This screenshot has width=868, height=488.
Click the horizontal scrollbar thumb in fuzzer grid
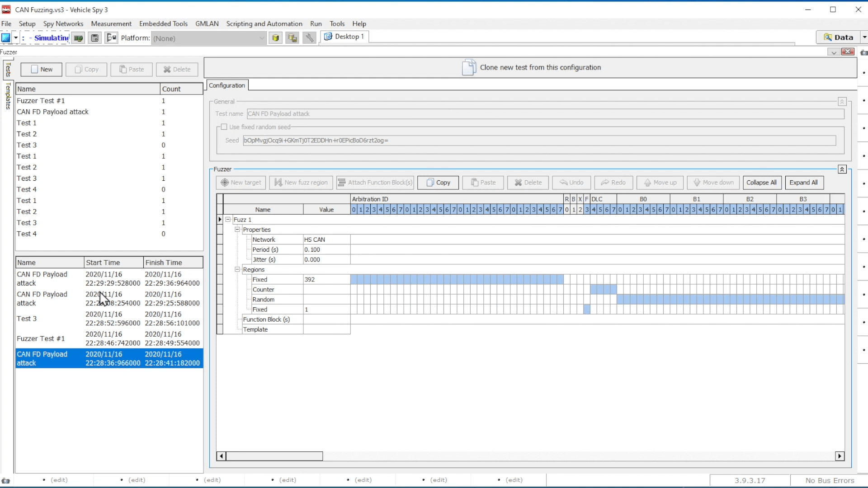click(x=274, y=456)
